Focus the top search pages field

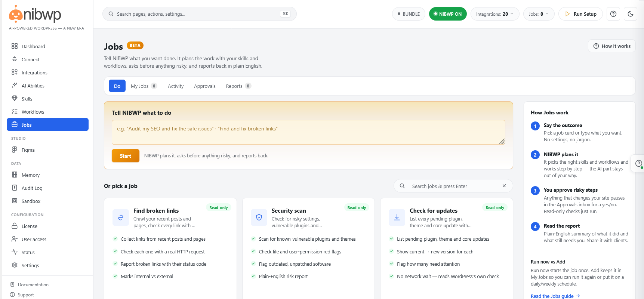(x=200, y=14)
